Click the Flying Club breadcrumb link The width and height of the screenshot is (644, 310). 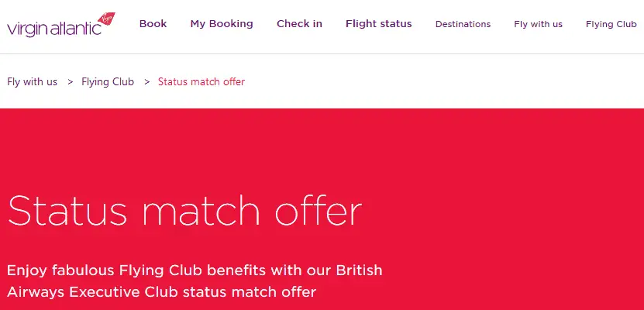(108, 81)
